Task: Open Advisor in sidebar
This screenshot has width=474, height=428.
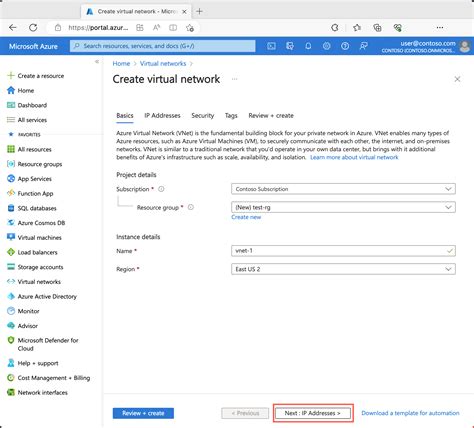Action: [x=22, y=326]
